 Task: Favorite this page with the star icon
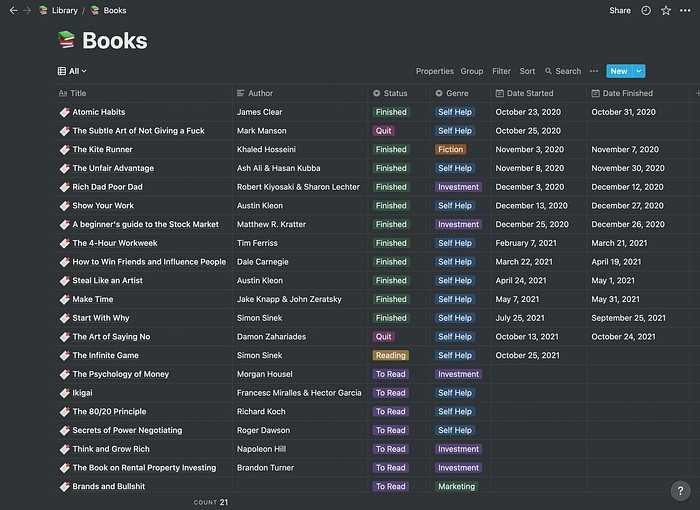coord(666,10)
